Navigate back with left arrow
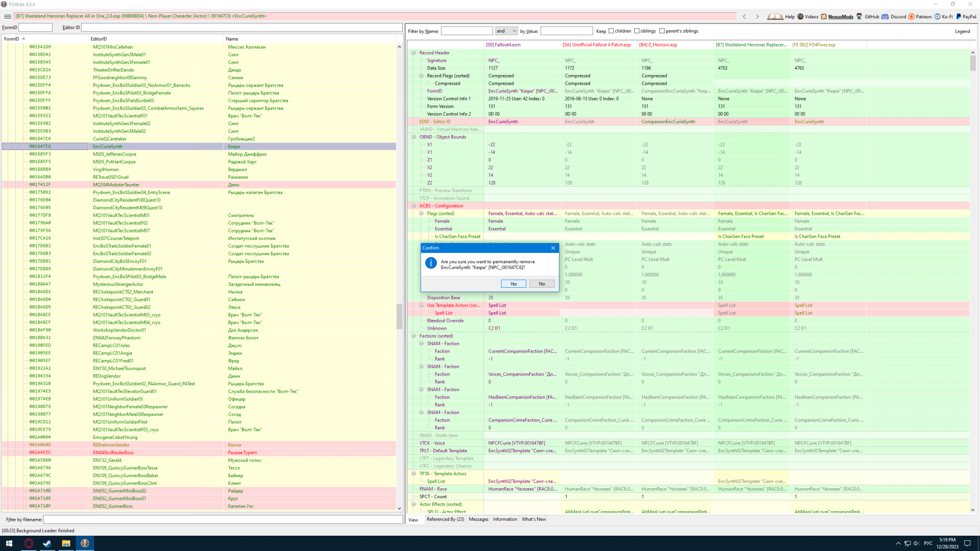Screen dimensions: 980x551 [744, 16]
